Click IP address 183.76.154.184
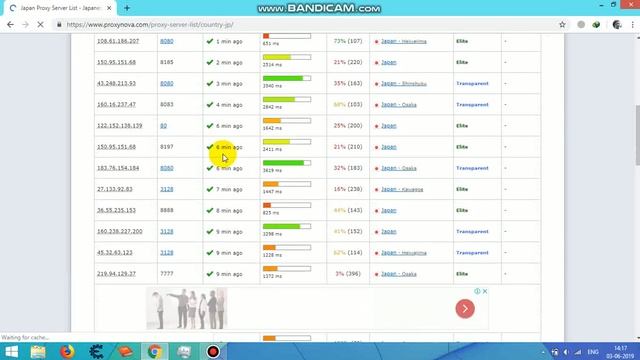 [118, 168]
